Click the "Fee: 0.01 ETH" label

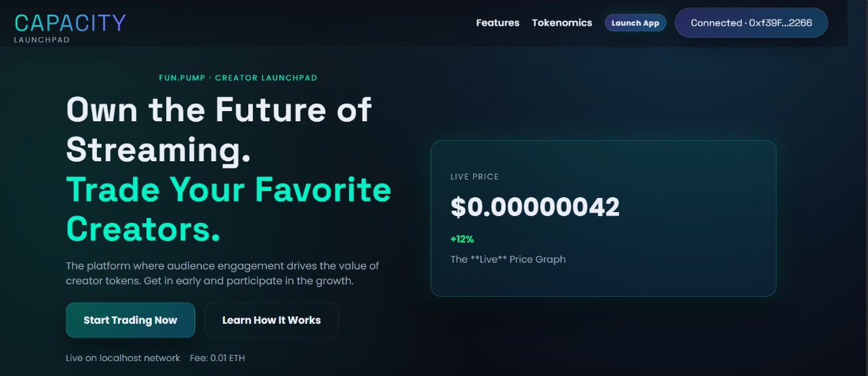[218, 358]
